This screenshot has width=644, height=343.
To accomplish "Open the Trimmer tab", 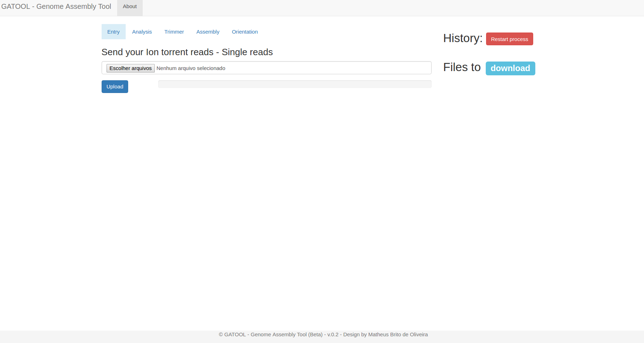I will tap(174, 31).
